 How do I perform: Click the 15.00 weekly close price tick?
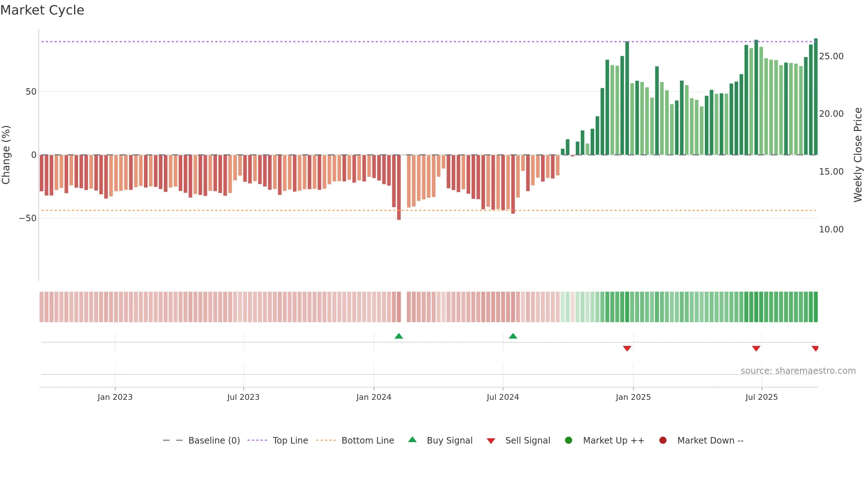point(831,172)
